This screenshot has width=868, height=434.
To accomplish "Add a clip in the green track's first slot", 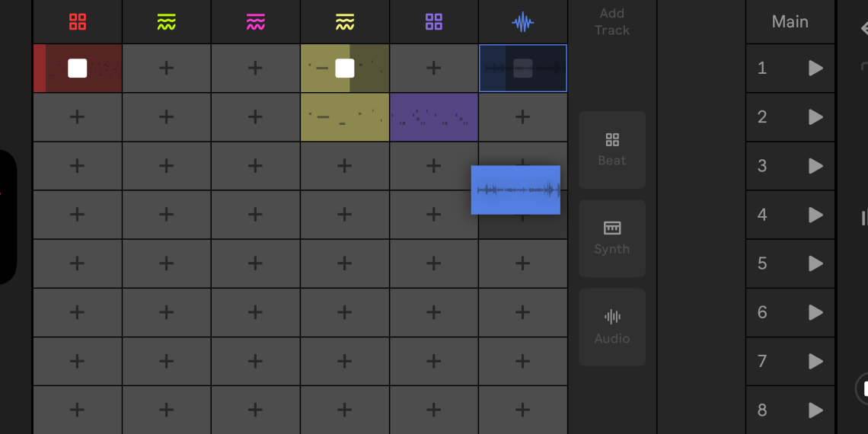I will (167, 68).
